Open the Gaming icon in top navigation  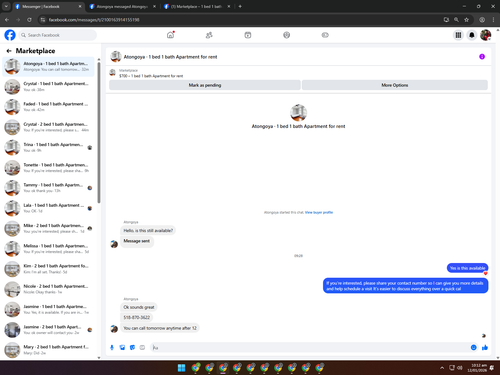325,35
